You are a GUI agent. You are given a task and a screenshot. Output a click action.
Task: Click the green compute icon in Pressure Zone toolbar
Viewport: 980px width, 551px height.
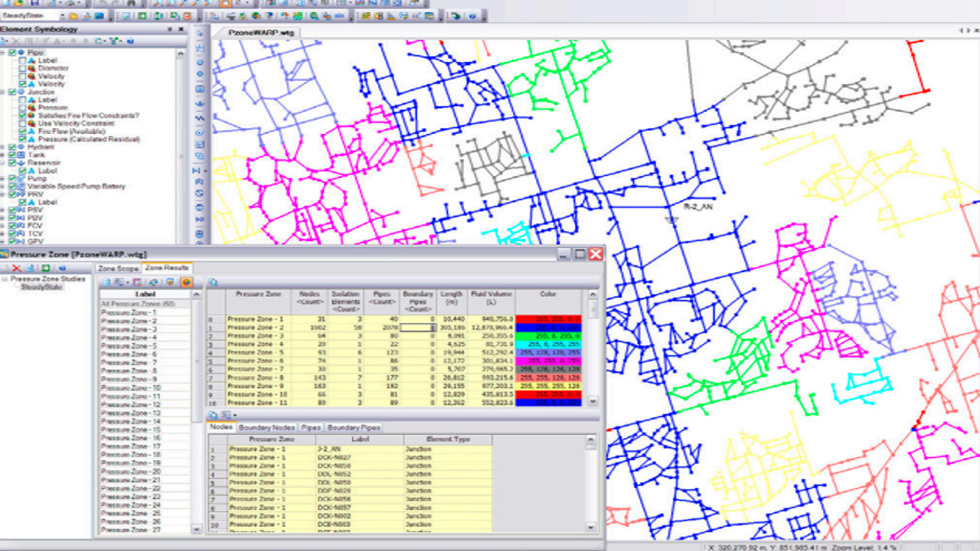pos(46,269)
